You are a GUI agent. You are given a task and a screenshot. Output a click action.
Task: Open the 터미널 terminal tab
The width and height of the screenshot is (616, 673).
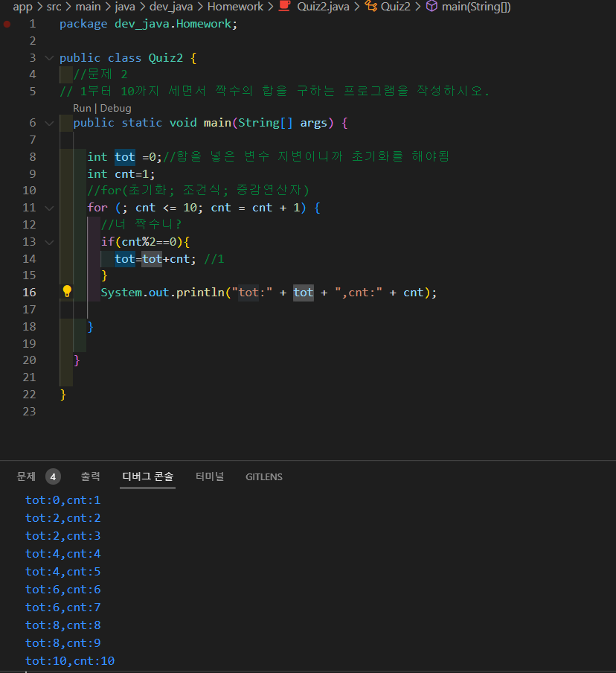point(210,476)
